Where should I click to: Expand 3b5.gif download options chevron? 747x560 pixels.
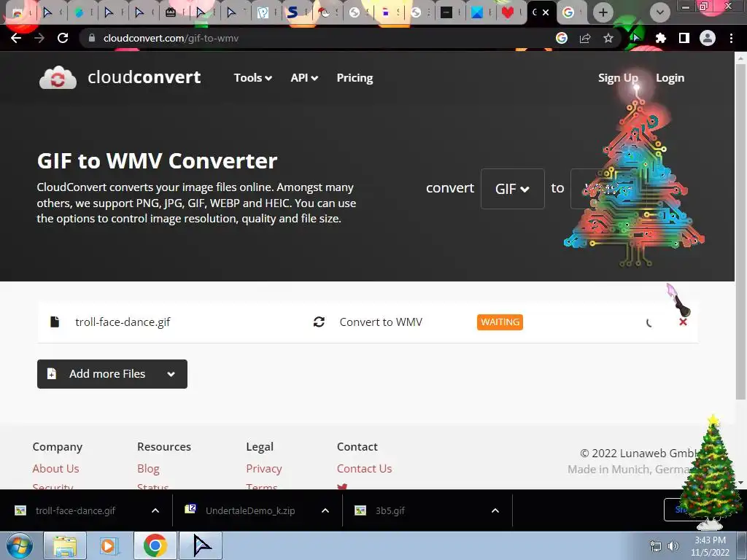pyautogui.click(x=495, y=510)
